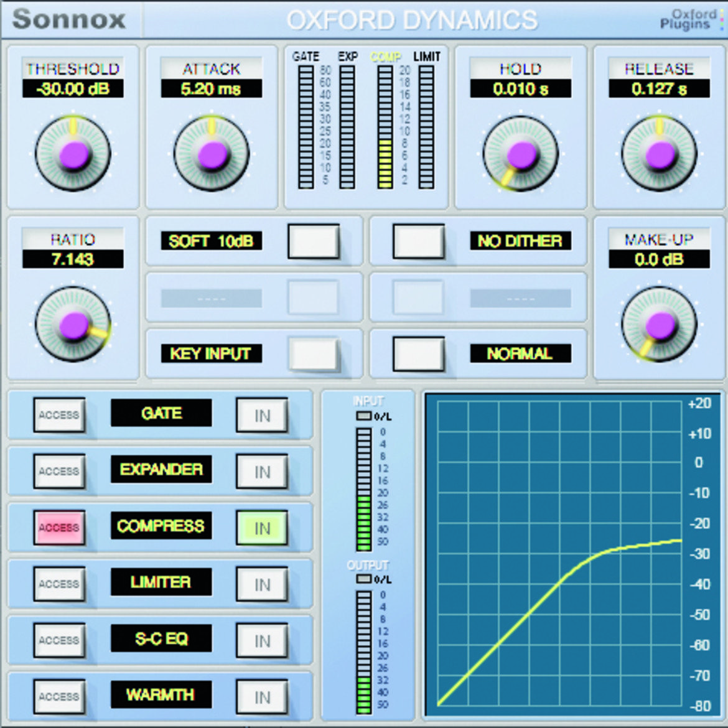This screenshot has width=728, height=728.
Task: Click the Release value field 0.127 s
Action: click(660, 88)
